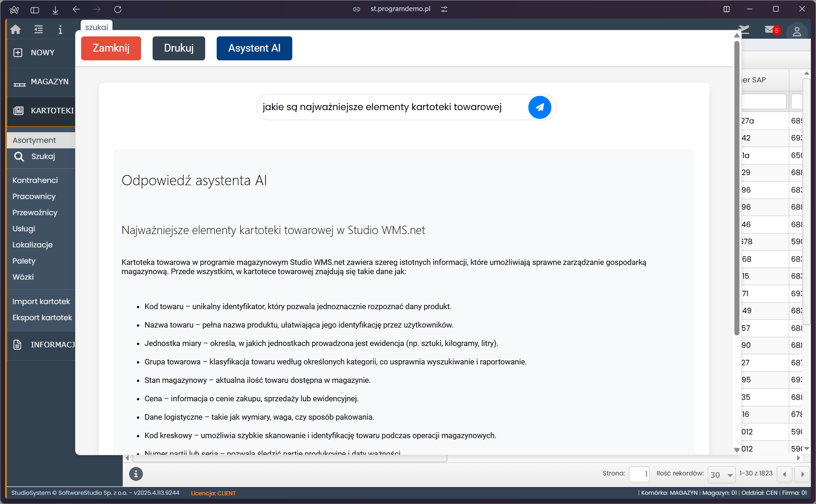Click the info circle in the bottom bar
The width and height of the screenshot is (816, 504).
(x=136, y=474)
